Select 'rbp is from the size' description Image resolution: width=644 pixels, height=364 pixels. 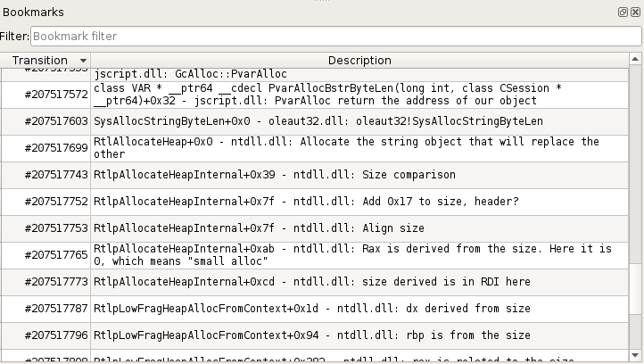(359, 335)
